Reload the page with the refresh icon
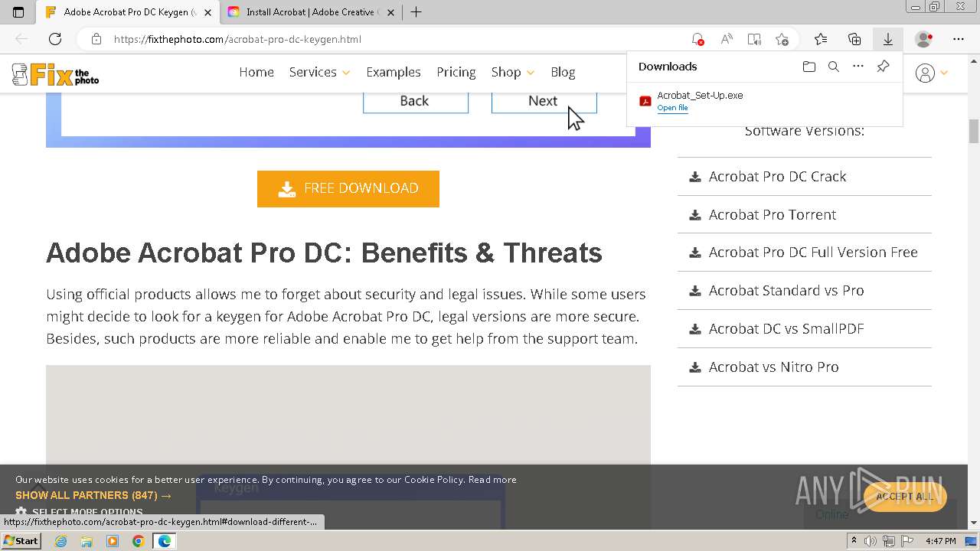The image size is (980, 551). coord(55,39)
